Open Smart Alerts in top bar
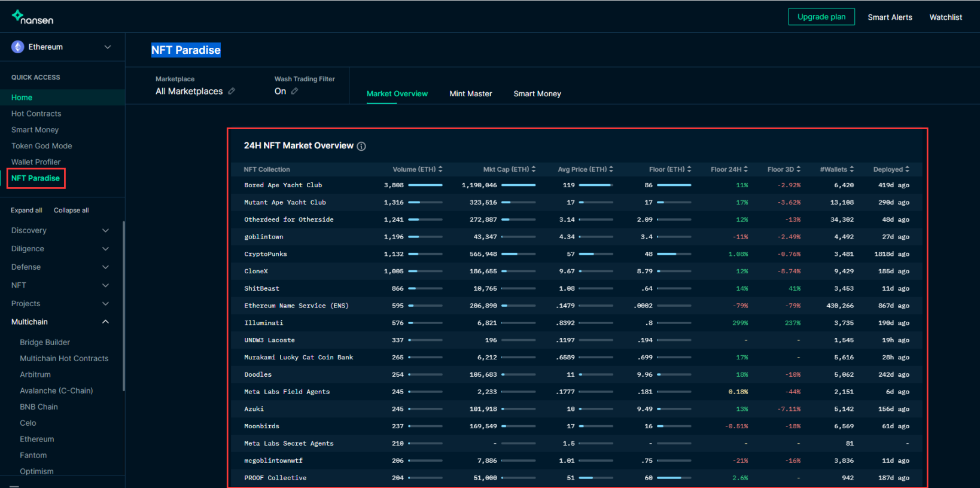 pos(890,17)
